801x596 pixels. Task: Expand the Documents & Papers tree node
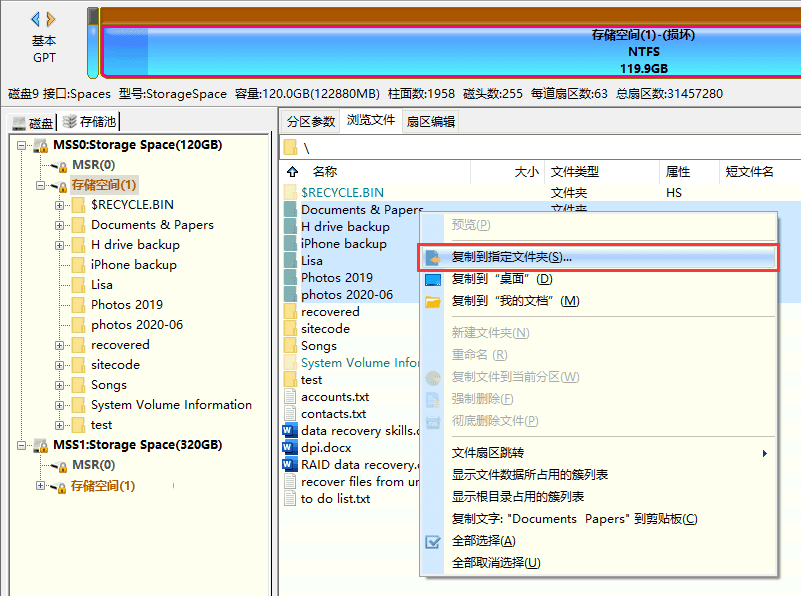[x=60, y=225]
